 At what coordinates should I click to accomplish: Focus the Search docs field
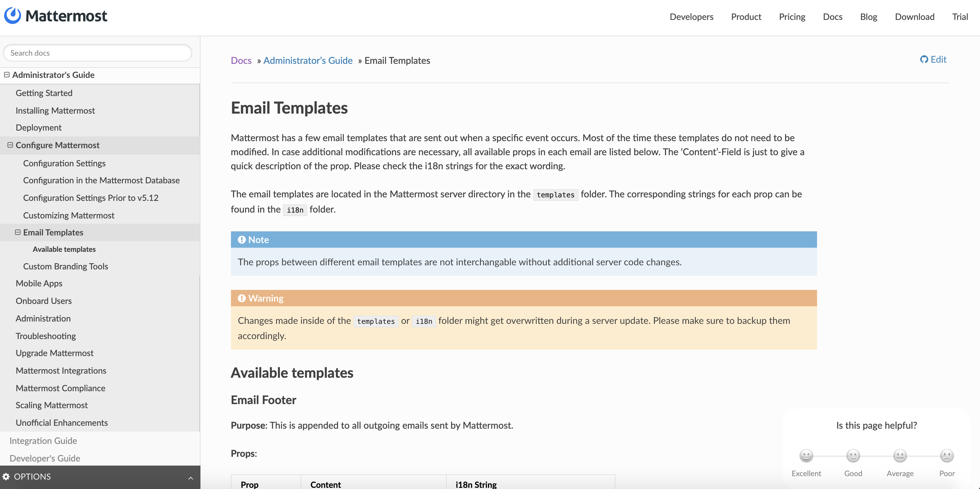coord(97,53)
